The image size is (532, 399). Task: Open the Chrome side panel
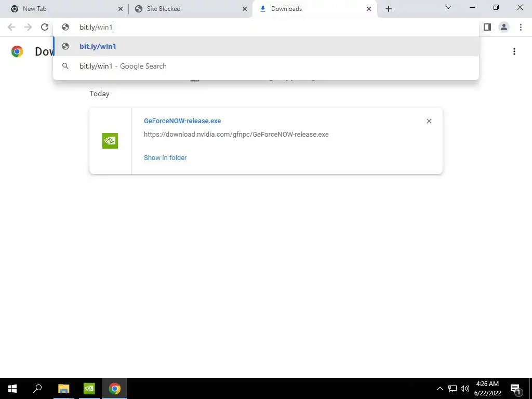coord(487,27)
